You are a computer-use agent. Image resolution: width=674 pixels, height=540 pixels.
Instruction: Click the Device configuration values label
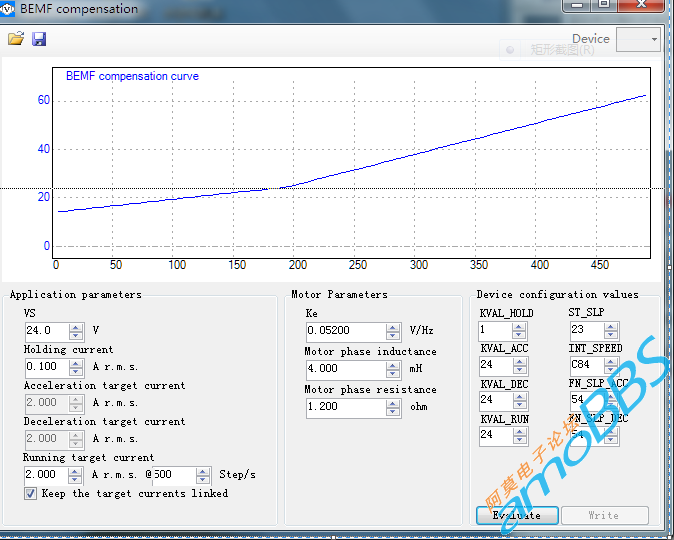(558, 295)
